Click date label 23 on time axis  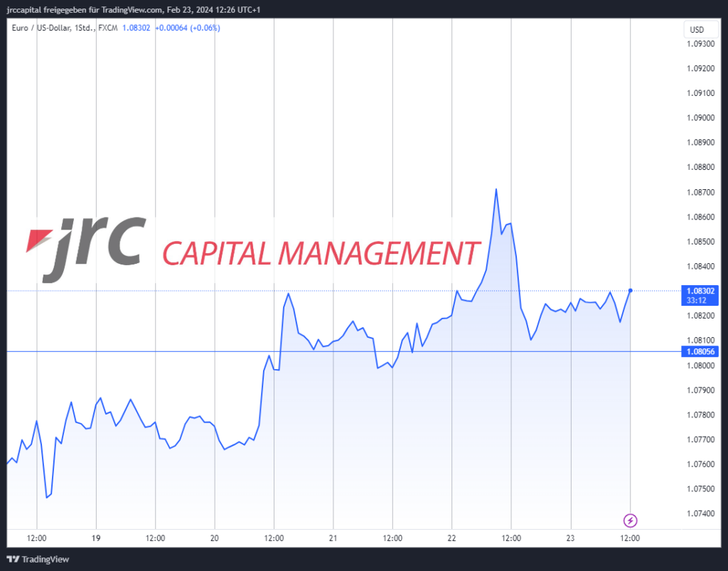pyautogui.click(x=570, y=538)
